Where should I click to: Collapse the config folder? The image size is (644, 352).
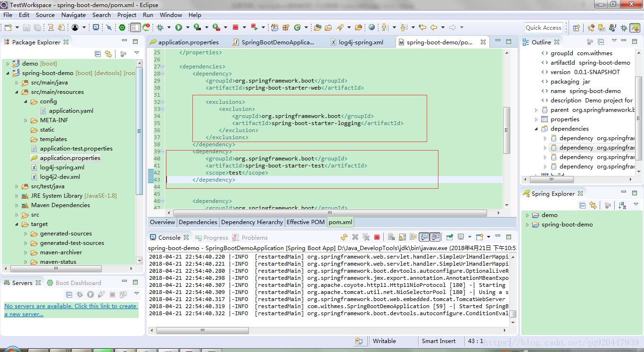25,101
